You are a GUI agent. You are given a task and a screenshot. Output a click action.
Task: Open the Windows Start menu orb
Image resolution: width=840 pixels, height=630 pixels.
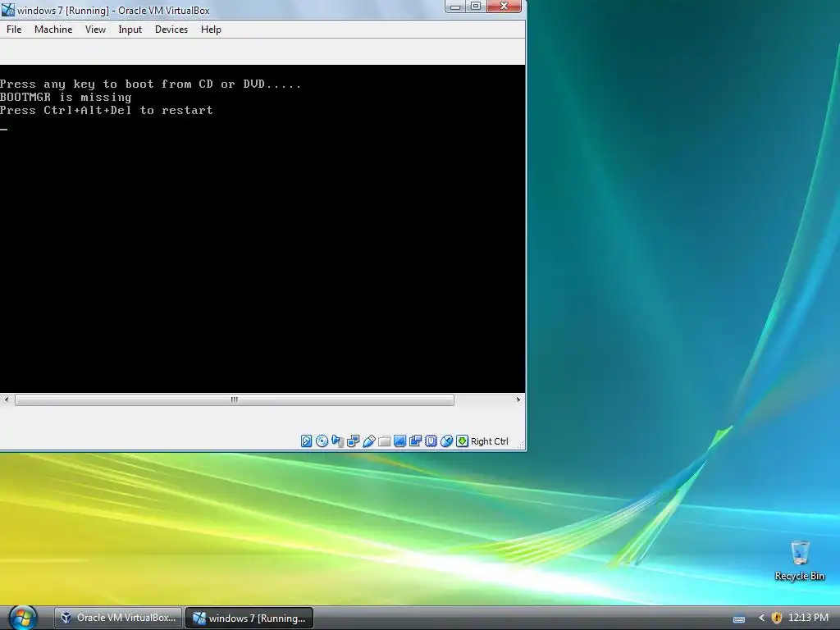coord(23,617)
